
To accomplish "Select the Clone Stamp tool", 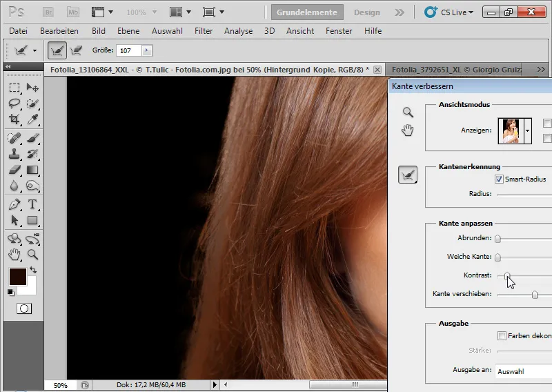I will point(14,154).
